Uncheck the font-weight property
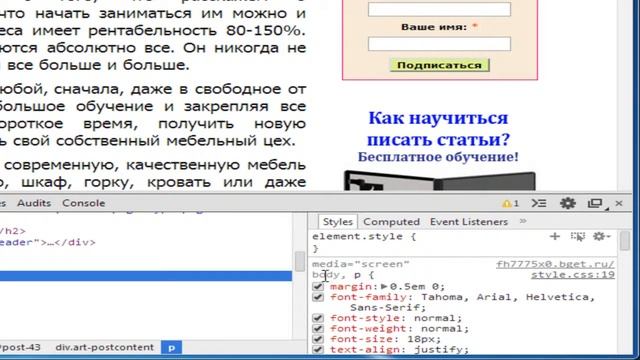Image resolution: width=640 pixels, height=360 pixels. click(x=318, y=329)
